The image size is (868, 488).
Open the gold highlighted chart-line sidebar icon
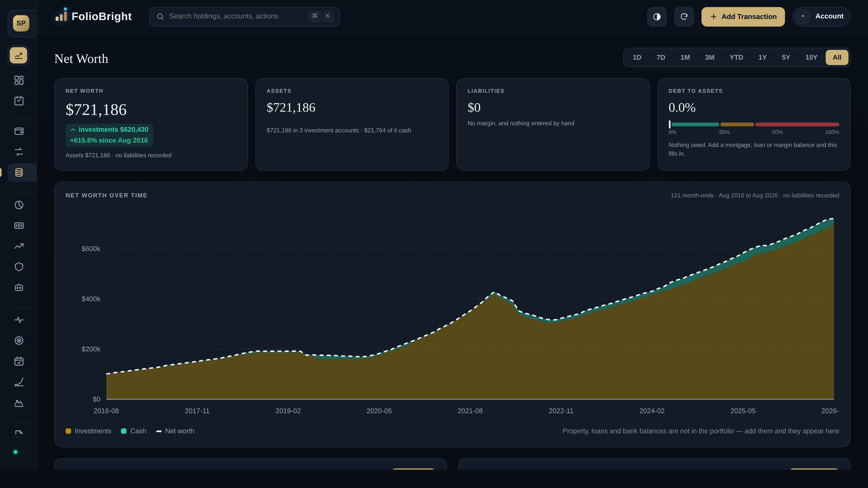(x=18, y=55)
